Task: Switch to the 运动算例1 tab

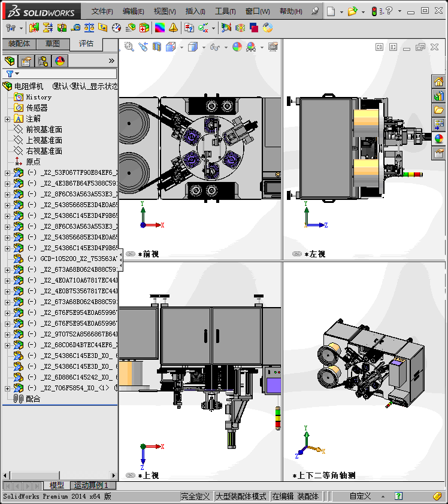Action: point(91,485)
